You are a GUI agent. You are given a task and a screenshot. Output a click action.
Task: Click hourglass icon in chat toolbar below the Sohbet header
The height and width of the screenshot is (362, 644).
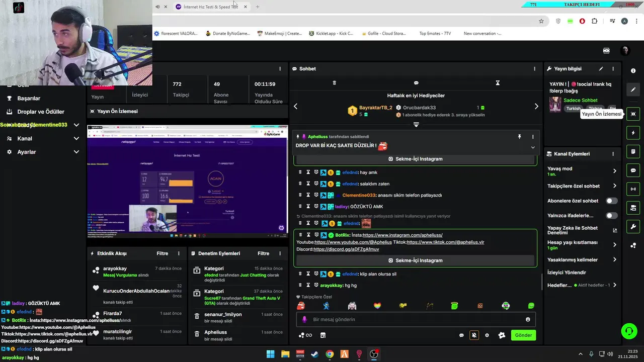(x=498, y=82)
